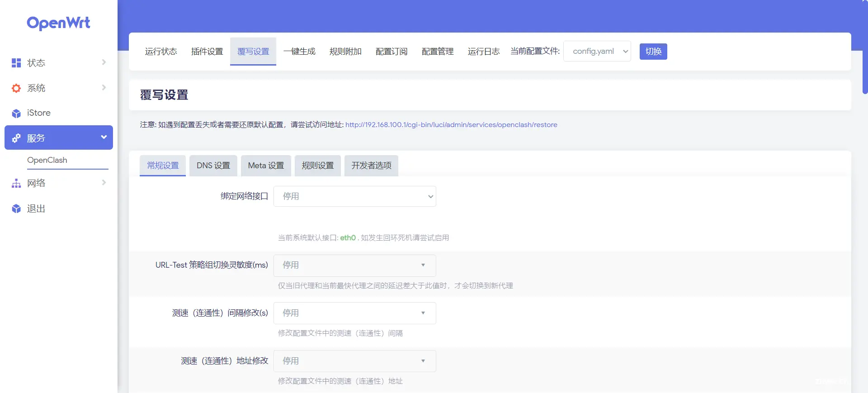The width and height of the screenshot is (868, 393).
Task: Click the 测速（连通性）间隔修改(s) label
Action: point(220,313)
